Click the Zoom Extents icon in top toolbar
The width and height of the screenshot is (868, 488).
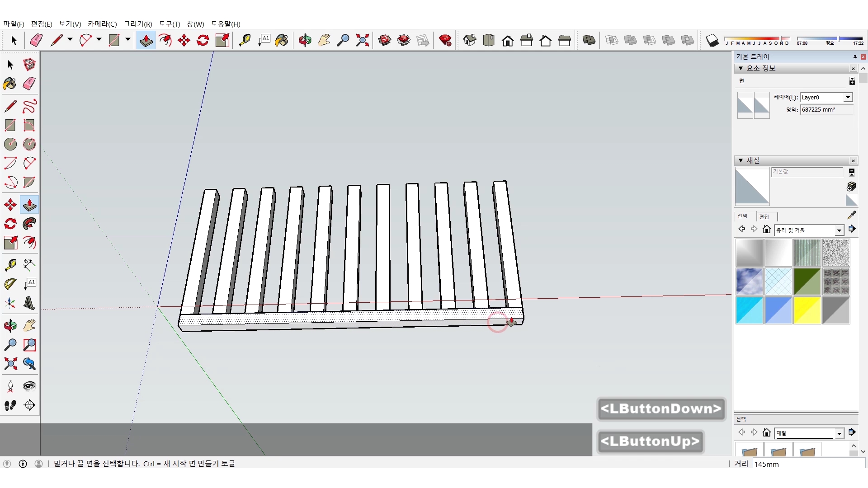362,40
